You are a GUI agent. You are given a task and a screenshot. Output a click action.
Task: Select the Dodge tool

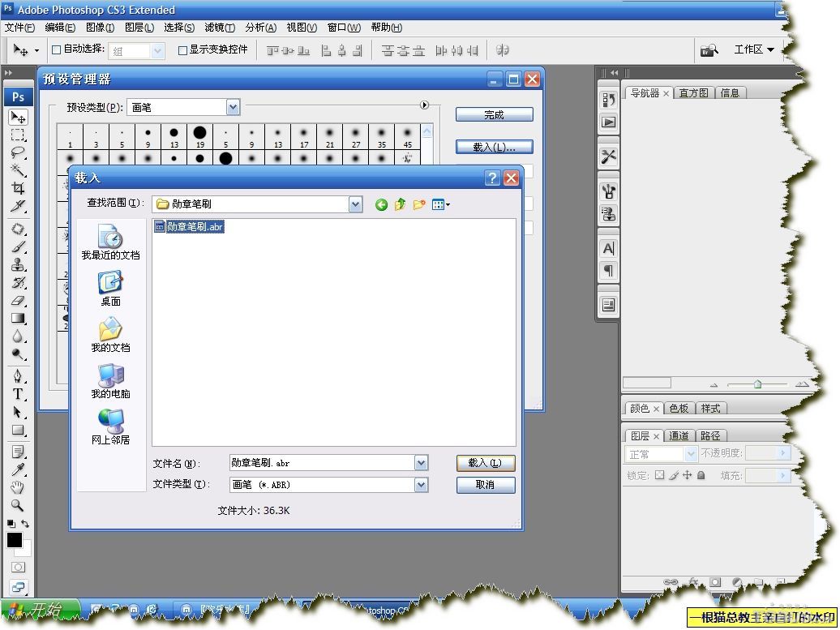click(x=18, y=354)
